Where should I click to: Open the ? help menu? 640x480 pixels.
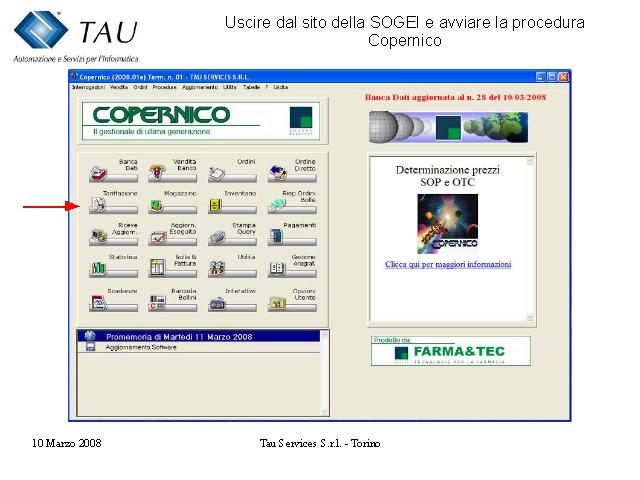(267, 87)
